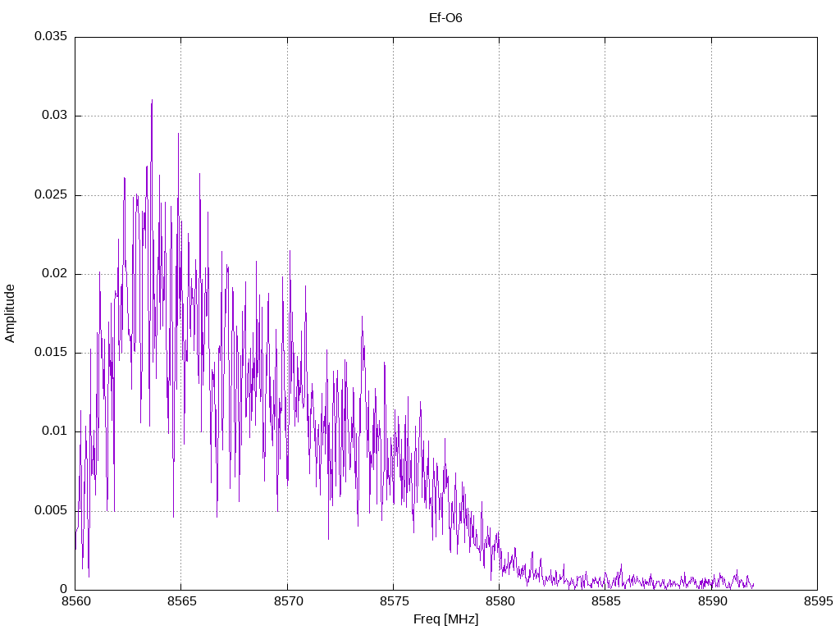Click the y-axis tick label 0.015
840x630 pixels.
point(51,352)
